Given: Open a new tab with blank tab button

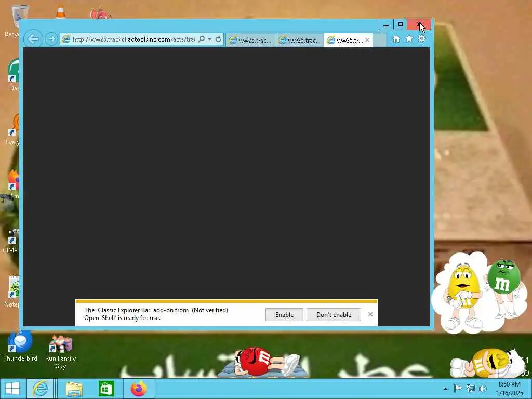Looking at the screenshot, I should coord(380,41).
